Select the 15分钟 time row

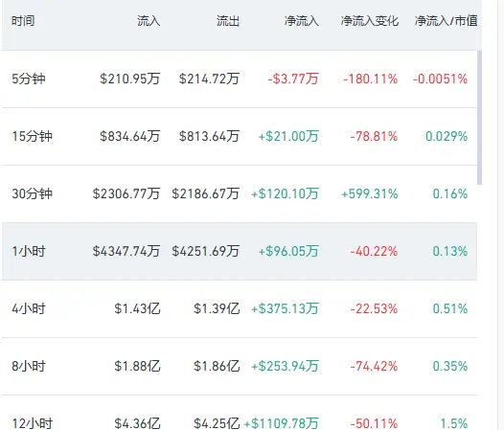240,137
